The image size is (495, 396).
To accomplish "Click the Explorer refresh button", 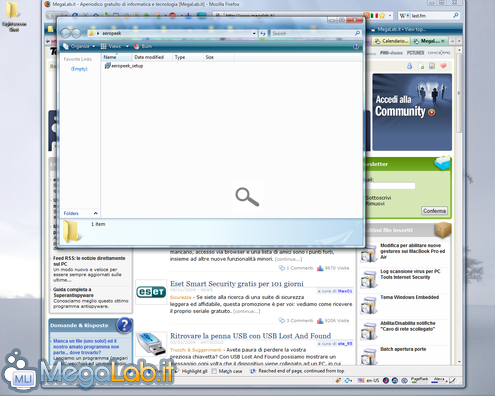I will point(263,33).
